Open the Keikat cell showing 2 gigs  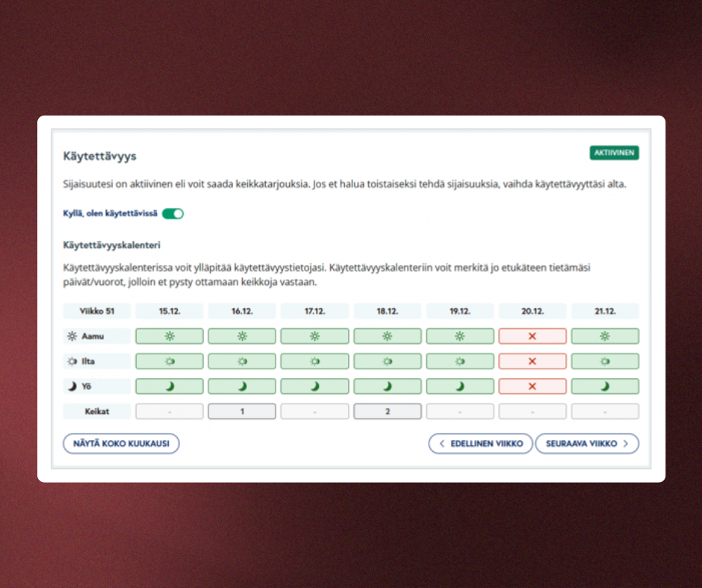coord(387,411)
